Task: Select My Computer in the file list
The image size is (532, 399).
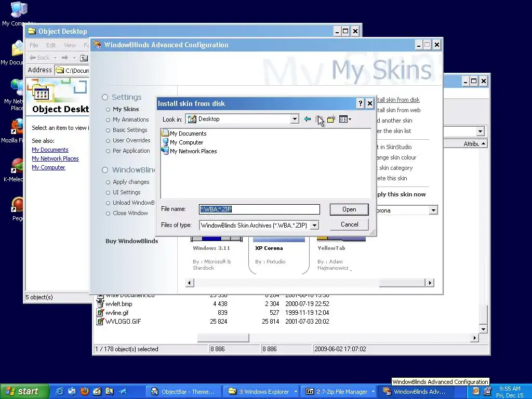Action: click(187, 142)
